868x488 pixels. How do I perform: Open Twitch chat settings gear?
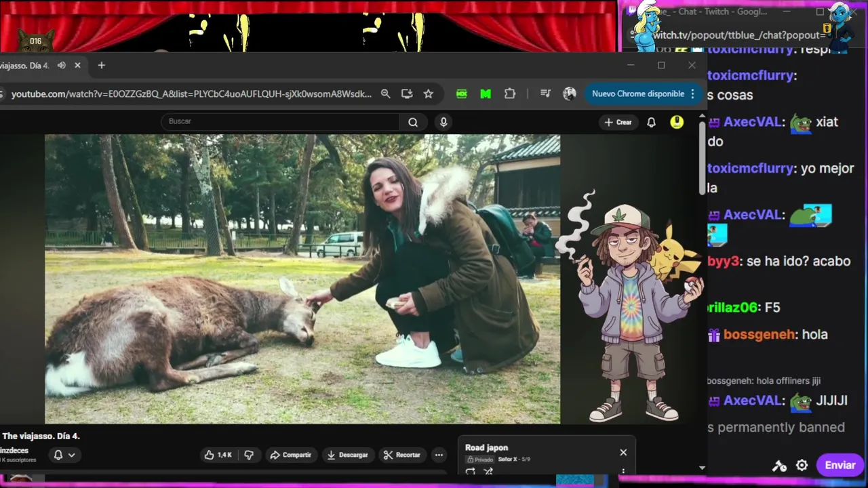coord(802,465)
